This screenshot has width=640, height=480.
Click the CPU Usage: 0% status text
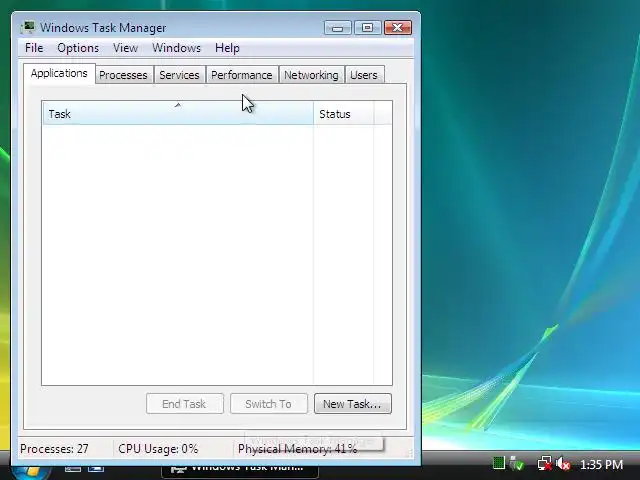pos(158,449)
